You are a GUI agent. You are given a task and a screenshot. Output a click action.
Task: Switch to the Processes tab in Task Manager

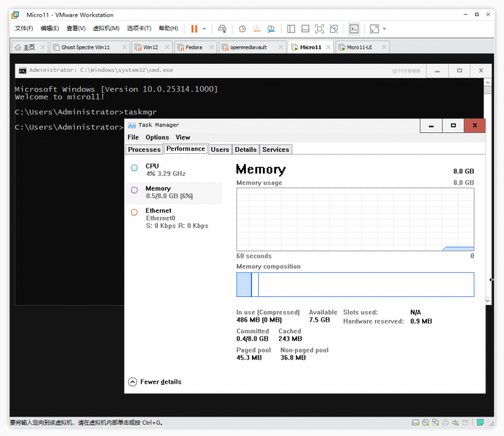coord(144,149)
